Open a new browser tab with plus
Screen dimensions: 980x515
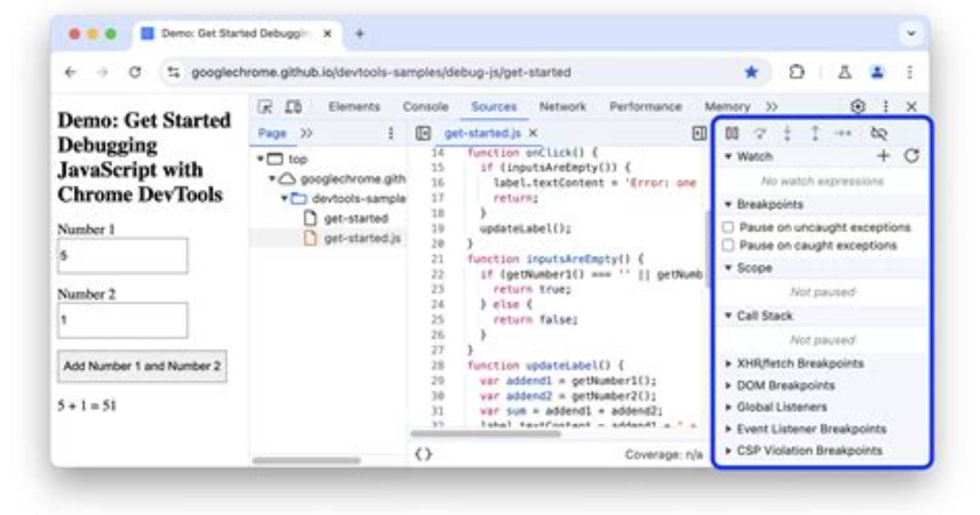(360, 34)
